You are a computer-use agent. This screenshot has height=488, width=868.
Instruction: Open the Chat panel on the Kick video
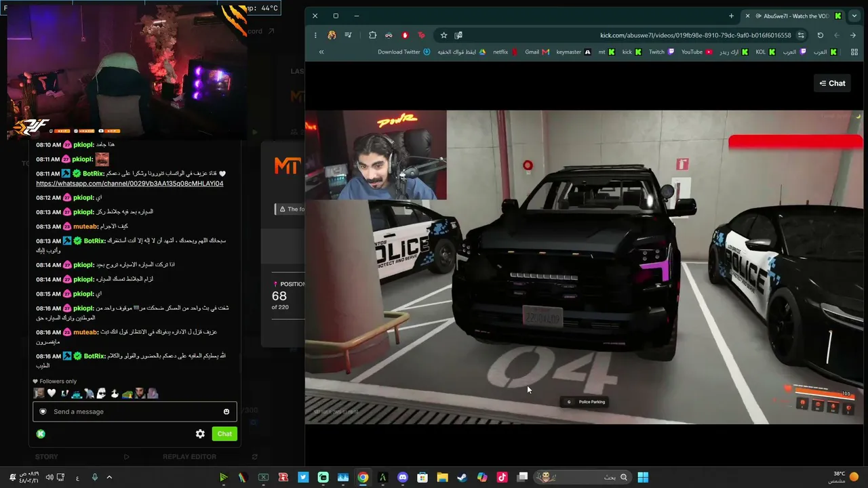click(832, 83)
